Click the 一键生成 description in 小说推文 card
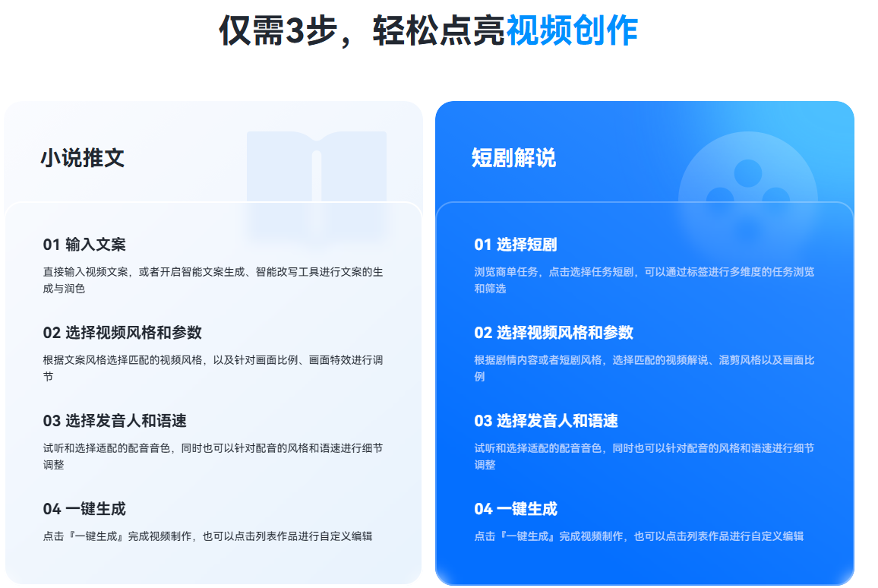Viewport: 878px width, 588px height. tap(207, 536)
